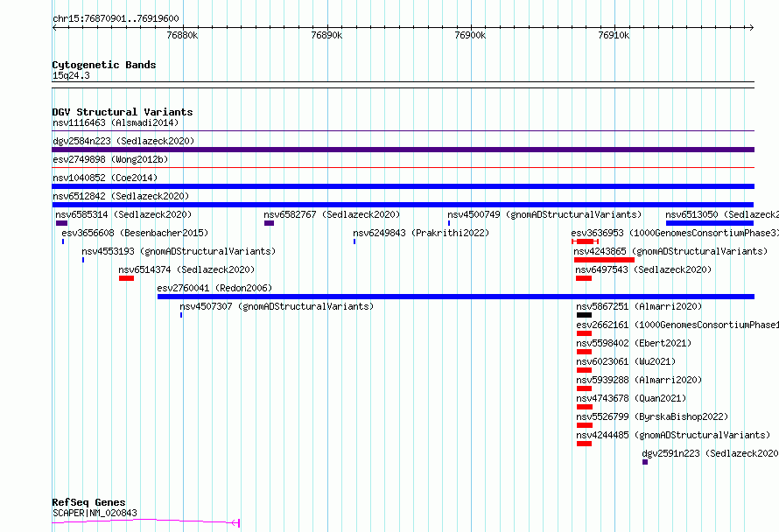Open the nsv6582767 (Sedlazeck2020) label

coord(332,214)
